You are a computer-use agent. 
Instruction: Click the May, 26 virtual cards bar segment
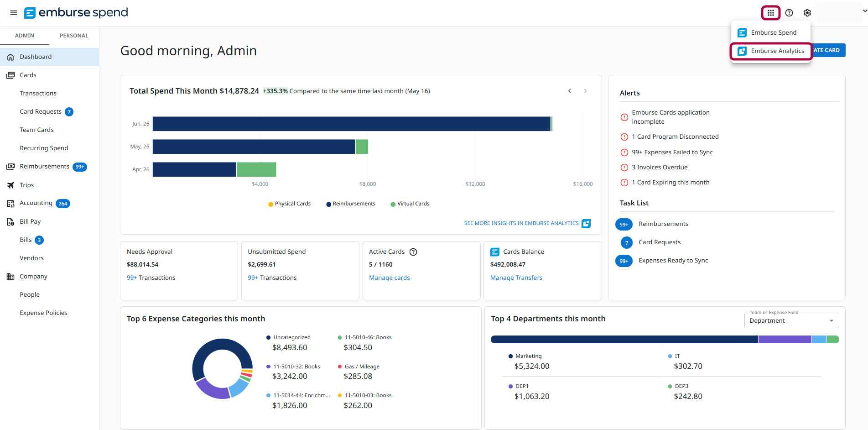(x=362, y=147)
